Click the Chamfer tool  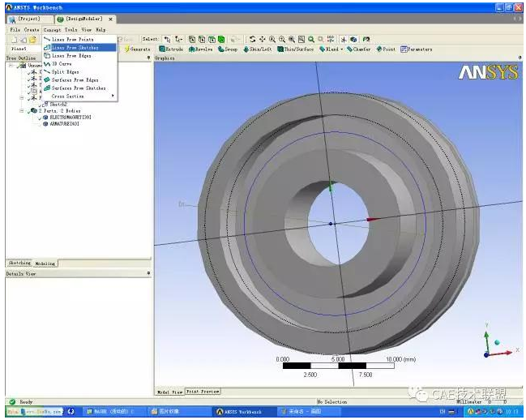pyautogui.click(x=359, y=49)
